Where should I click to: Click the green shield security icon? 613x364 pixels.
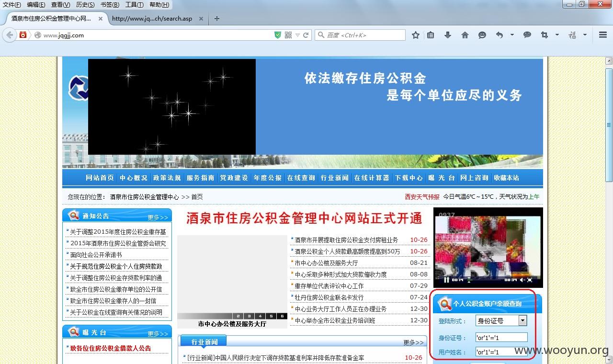pyautogui.click(x=278, y=35)
